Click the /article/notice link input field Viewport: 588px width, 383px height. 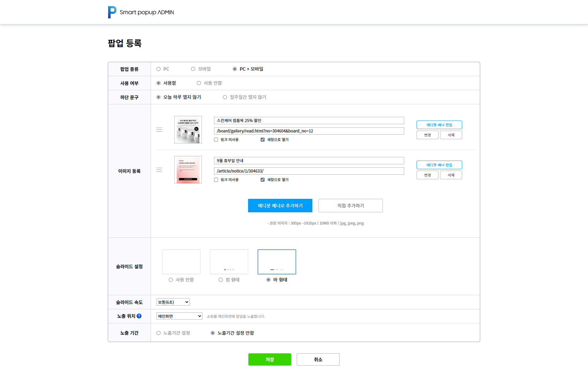pyautogui.click(x=309, y=171)
